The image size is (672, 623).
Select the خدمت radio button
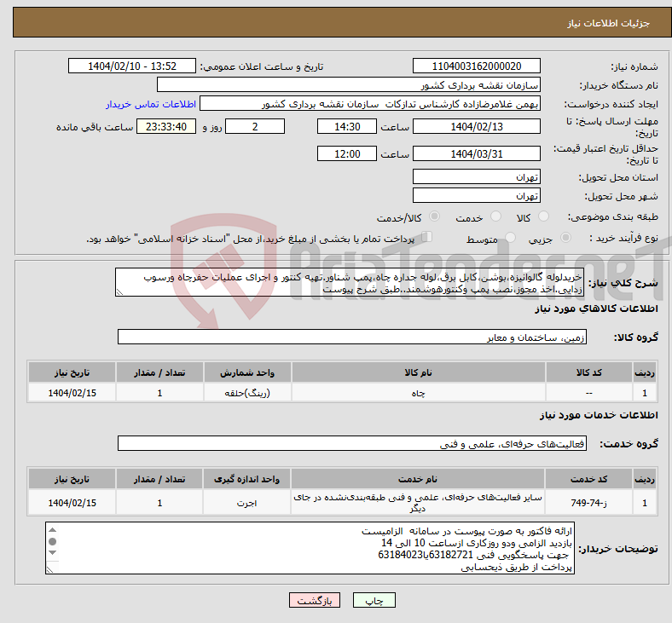(x=496, y=217)
